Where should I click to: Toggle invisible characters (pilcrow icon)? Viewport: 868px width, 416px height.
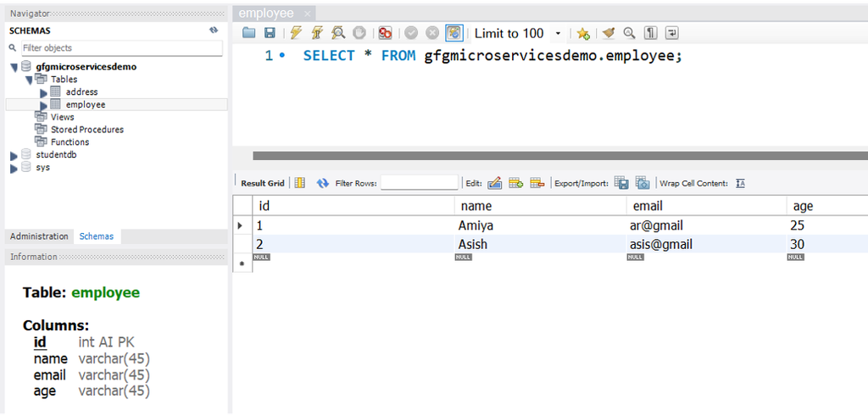650,33
